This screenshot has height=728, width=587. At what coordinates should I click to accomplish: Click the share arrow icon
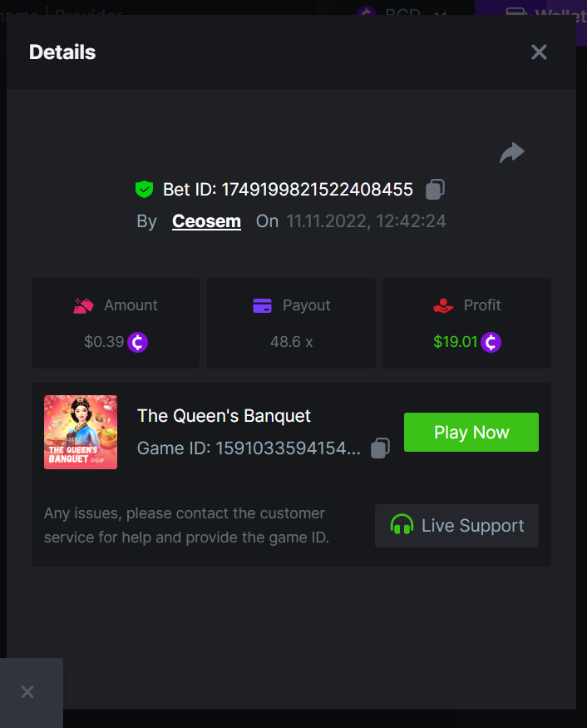512,152
